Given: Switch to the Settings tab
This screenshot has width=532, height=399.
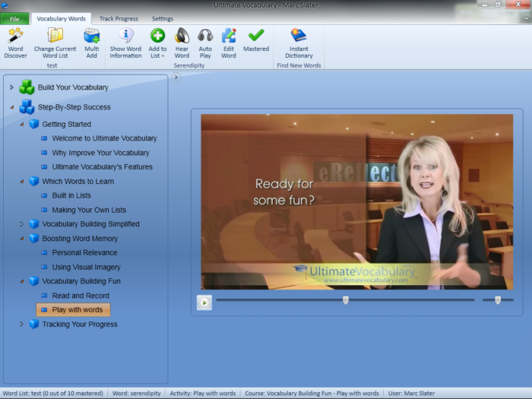Looking at the screenshot, I should point(163,19).
